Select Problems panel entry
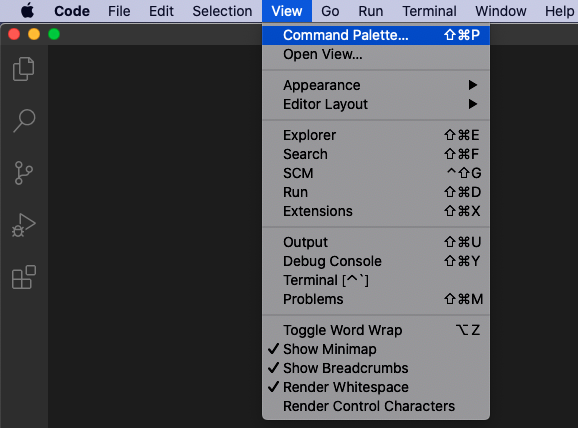This screenshot has width=578, height=428. click(376, 299)
